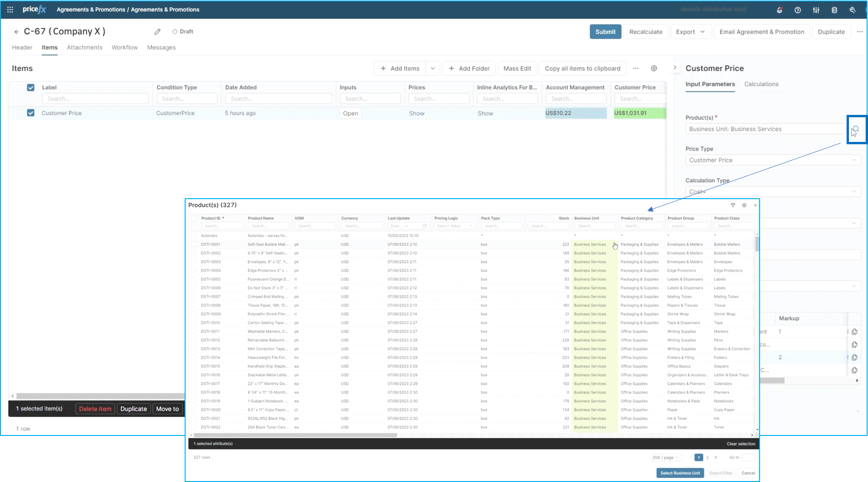868x482 pixels.
Task: Click the pencil edit icon beside C-67
Action: (158, 32)
